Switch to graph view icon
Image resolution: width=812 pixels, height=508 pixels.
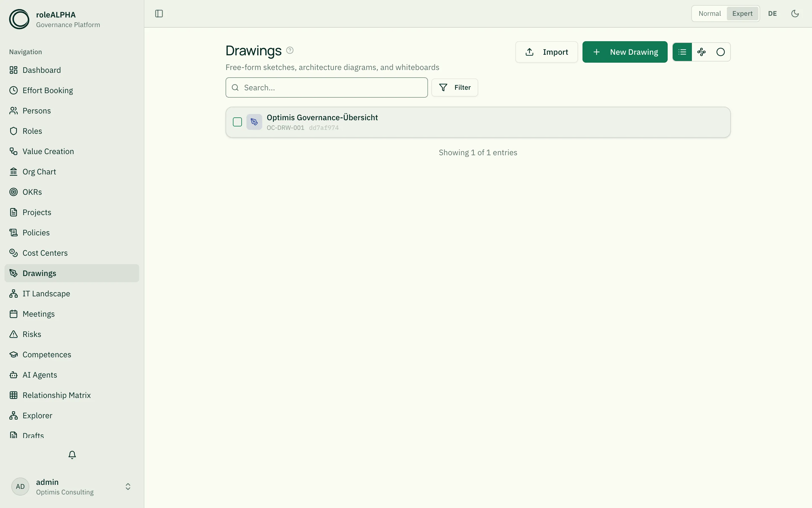pos(701,52)
